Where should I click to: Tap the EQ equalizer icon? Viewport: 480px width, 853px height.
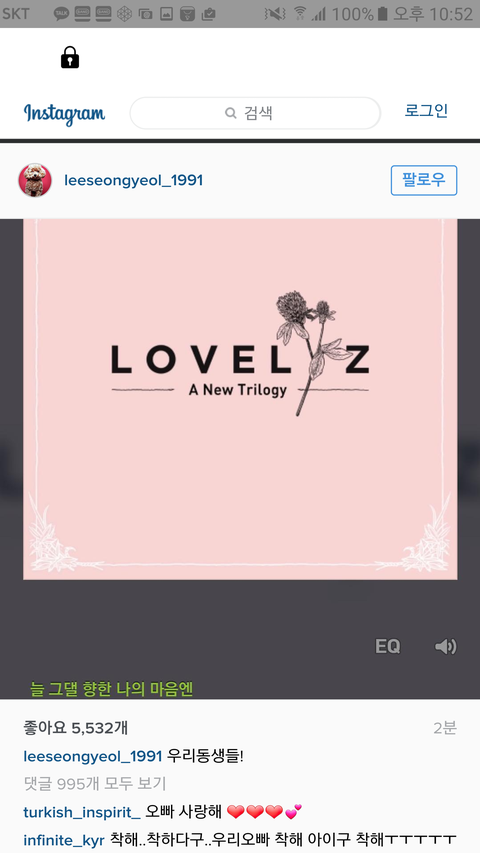pyautogui.click(x=387, y=646)
